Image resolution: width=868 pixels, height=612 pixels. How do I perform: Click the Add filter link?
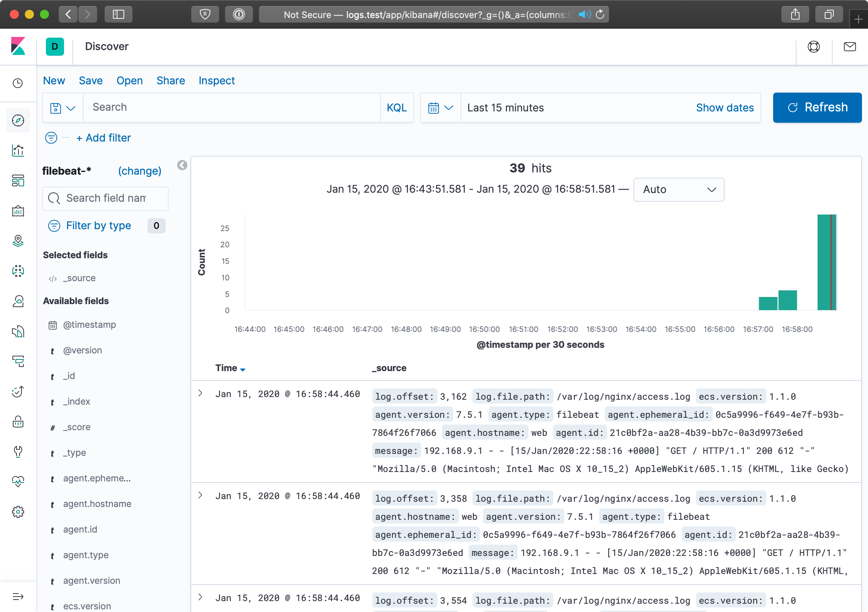coord(103,138)
